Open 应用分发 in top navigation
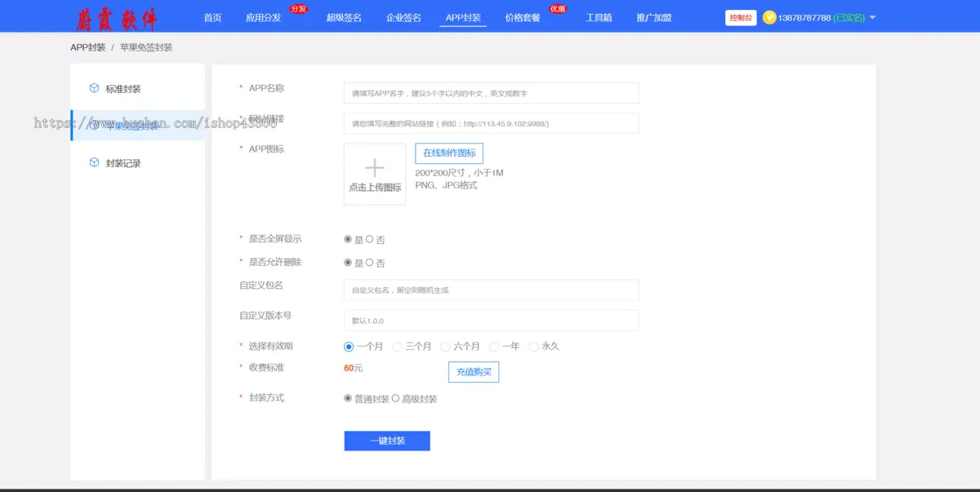Image resolution: width=980 pixels, height=492 pixels. [263, 18]
